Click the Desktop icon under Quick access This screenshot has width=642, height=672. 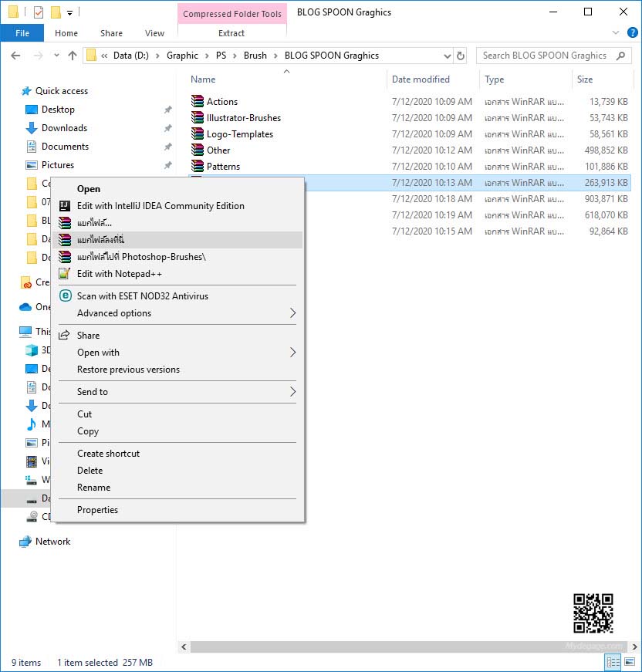(x=32, y=110)
